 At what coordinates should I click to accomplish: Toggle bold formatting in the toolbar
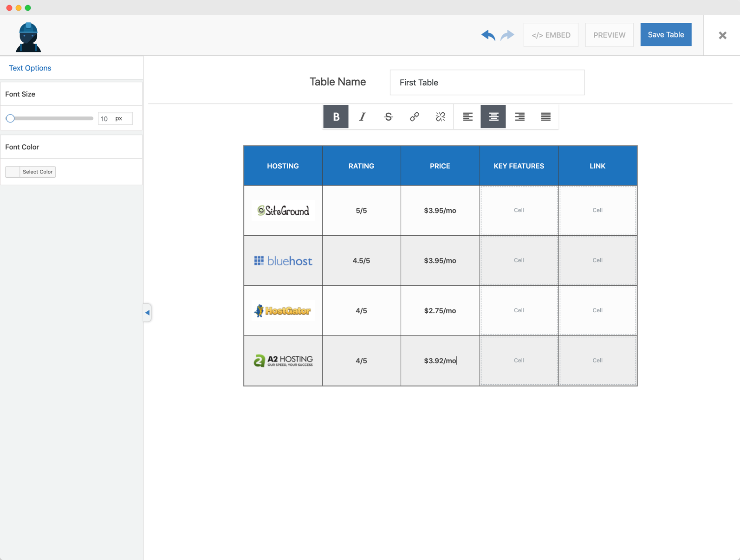(x=336, y=117)
